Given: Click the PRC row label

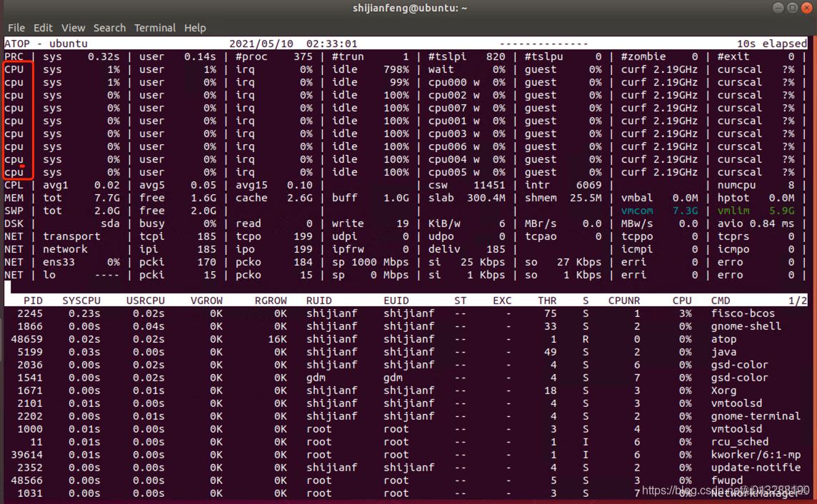Looking at the screenshot, I should click(14, 56).
